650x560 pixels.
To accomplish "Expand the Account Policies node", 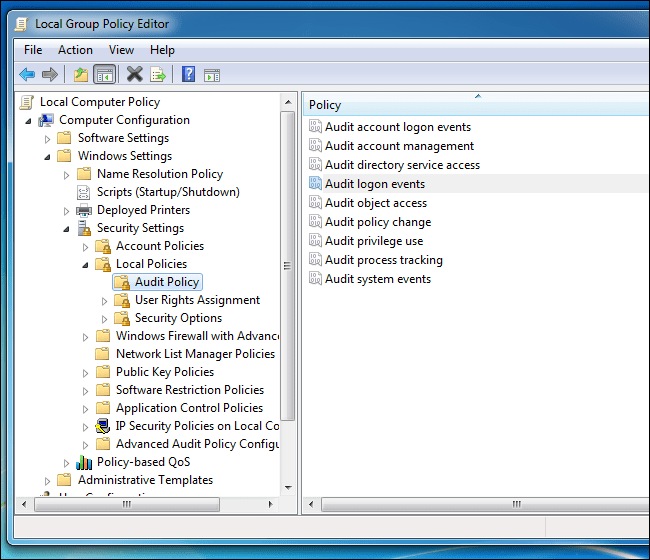I will coord(86,246).
